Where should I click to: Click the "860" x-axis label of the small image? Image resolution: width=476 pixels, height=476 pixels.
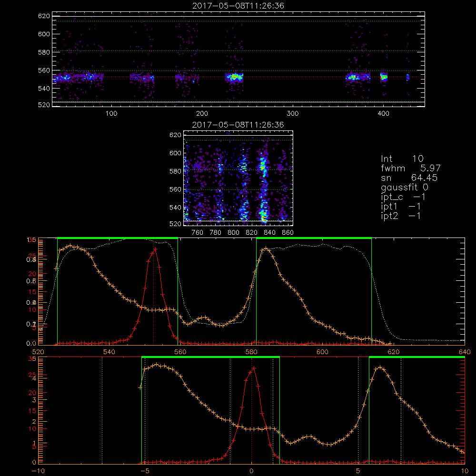coord(288,233)
